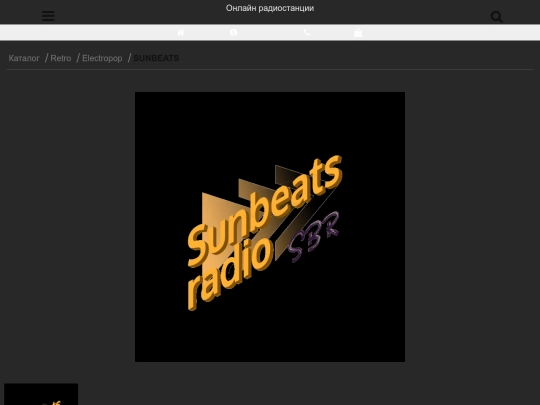Open the hamburger menu
This screenshot has width=540, height=405.
[48, 16]
